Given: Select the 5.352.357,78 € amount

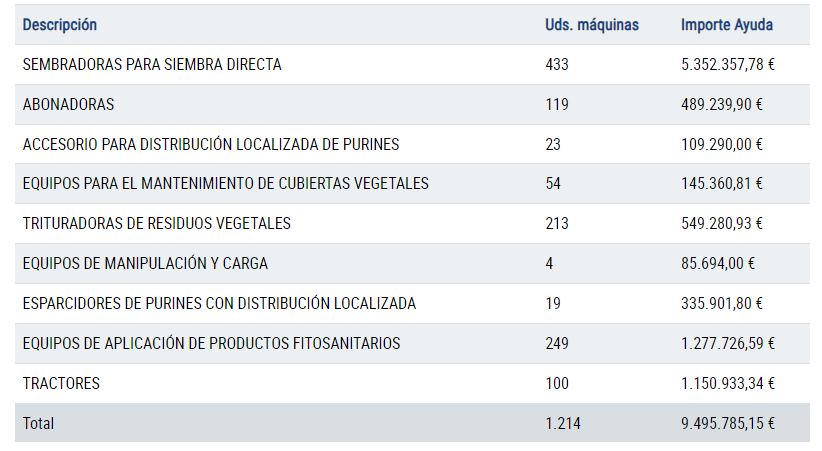Looking at the screenshot, I should (x=728, y=65).
